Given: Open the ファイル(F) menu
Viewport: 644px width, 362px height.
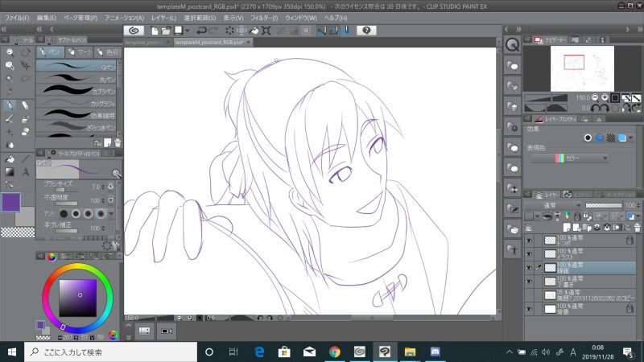Looking at the screenshot, I should [17, 18].
